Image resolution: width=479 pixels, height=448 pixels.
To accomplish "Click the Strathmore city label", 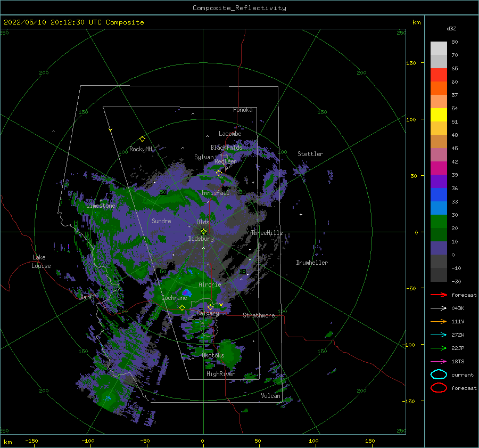I will point(259,315).
